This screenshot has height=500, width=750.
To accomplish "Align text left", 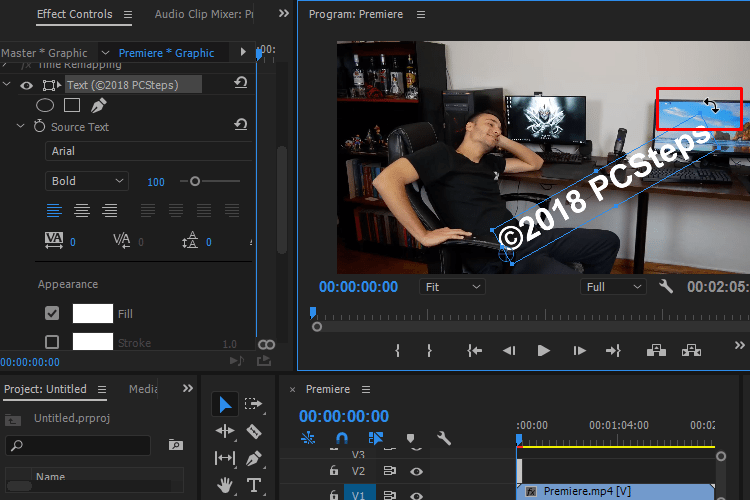I will [54, 210].
